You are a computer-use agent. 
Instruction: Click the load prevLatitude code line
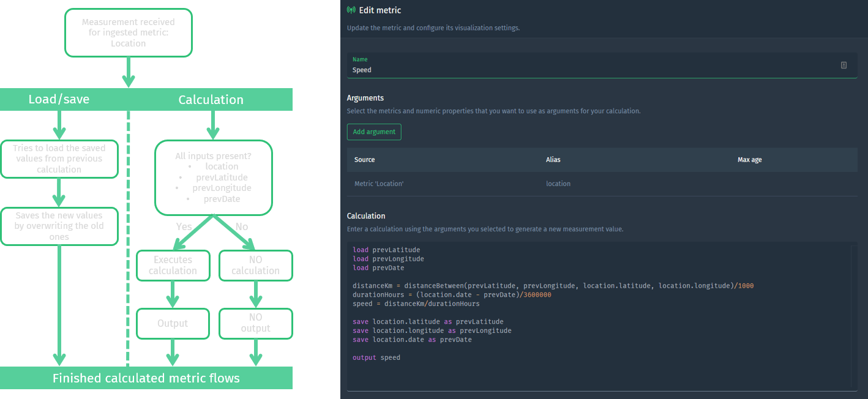pyautogui.click(x=386, y=250)
